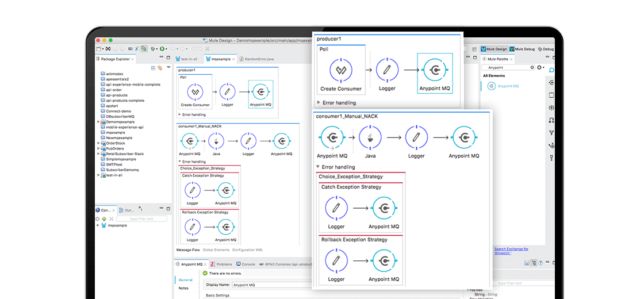Click the palette funnel filter category icon
Viewport: 644px width, 299px height.
551,133
